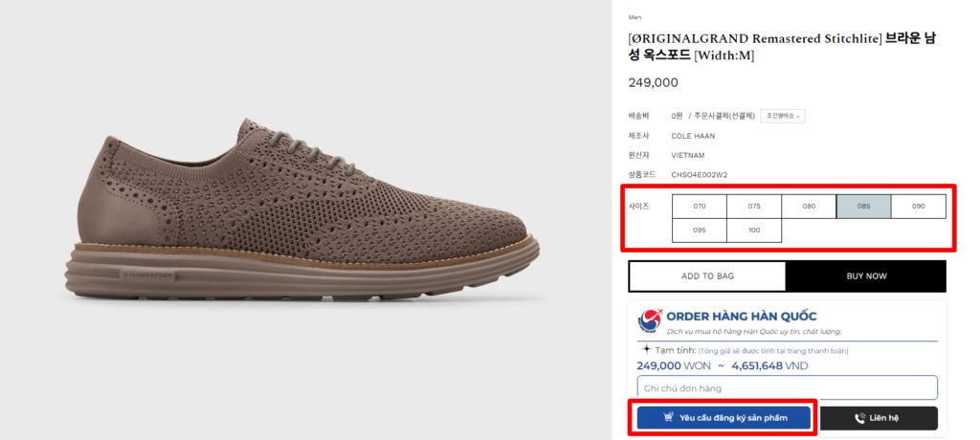Image resolution: width=980 pixels, height=440 pixels.
Task: Pick size 090
Action: coord(918,206)
